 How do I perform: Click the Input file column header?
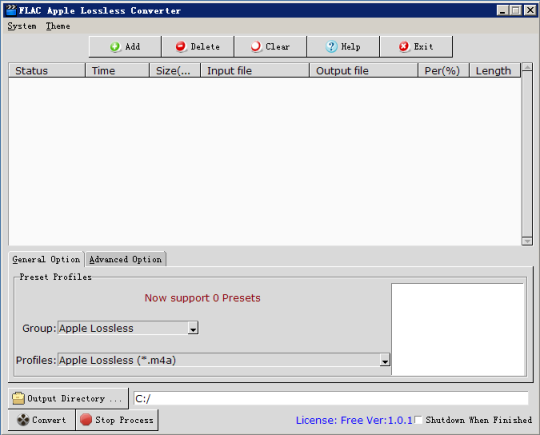click(255, 71)
